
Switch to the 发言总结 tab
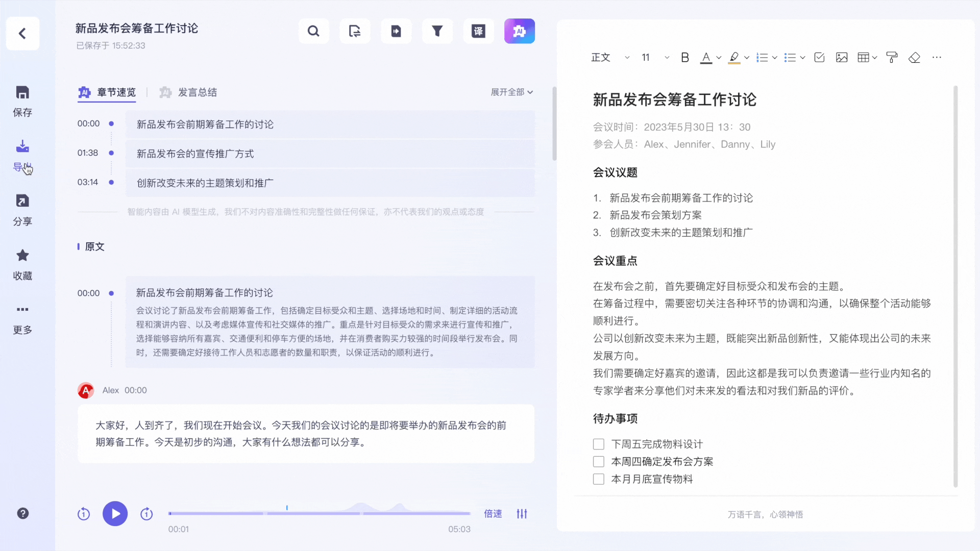point(197,92)
